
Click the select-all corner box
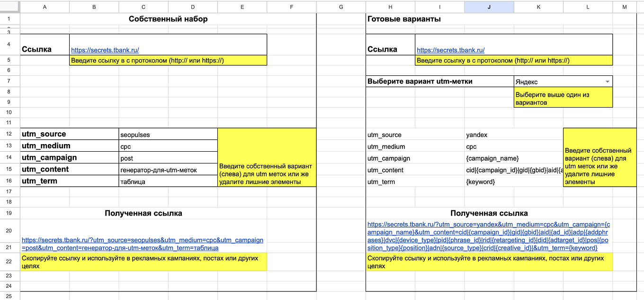pyautogui.click(x=9, y=7)
